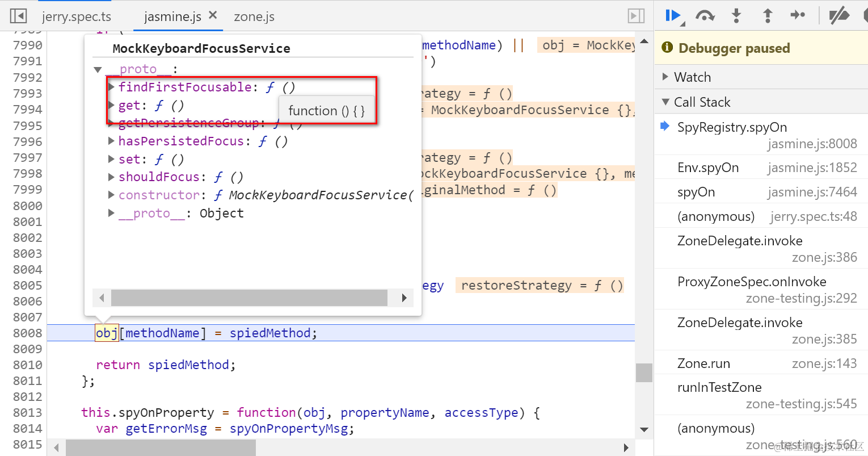Close the jasmine.js tab
This screenshot has height=456, width=868.
[213, 15]
